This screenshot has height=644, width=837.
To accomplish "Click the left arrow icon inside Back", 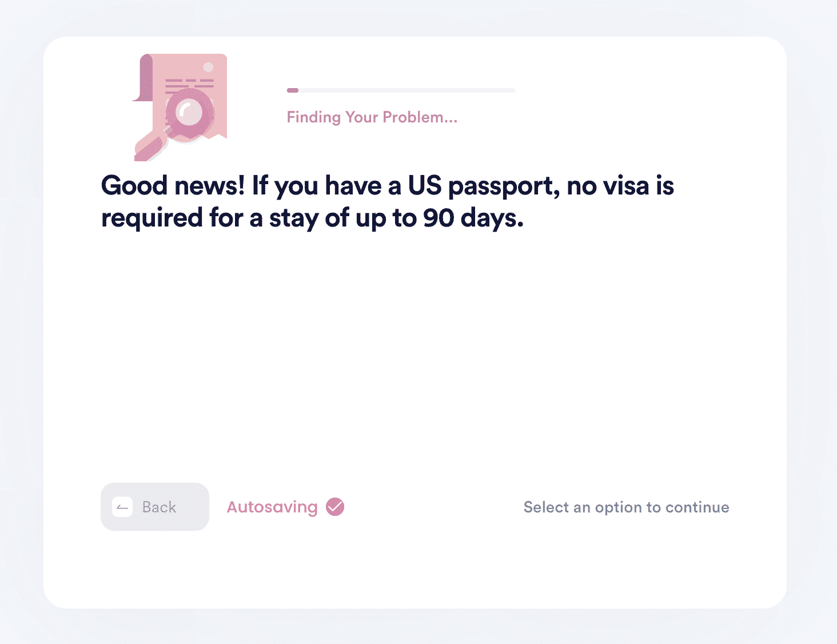I will pyautogui.click(x=122, y=507).
